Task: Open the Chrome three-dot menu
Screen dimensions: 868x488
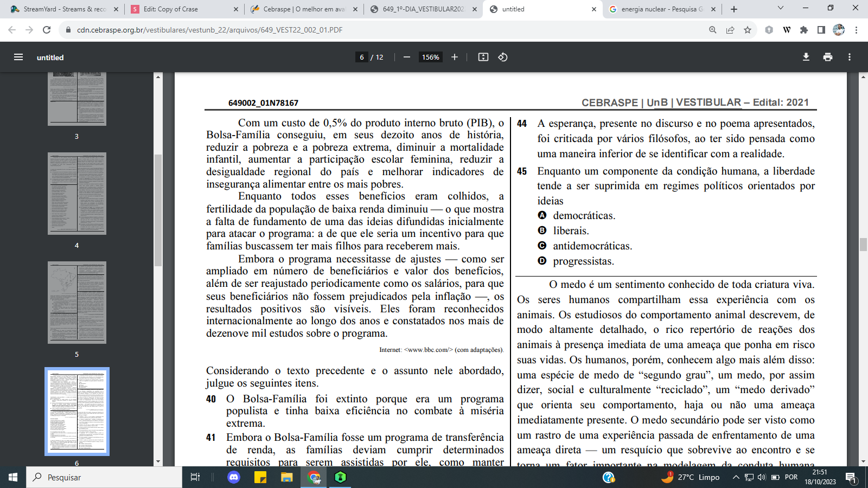Action: (856, 30)
